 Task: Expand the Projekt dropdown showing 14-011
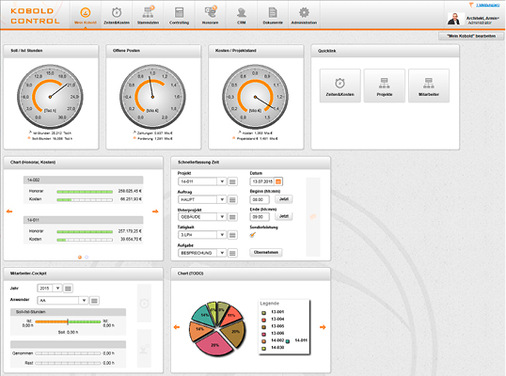pos(222,181)
